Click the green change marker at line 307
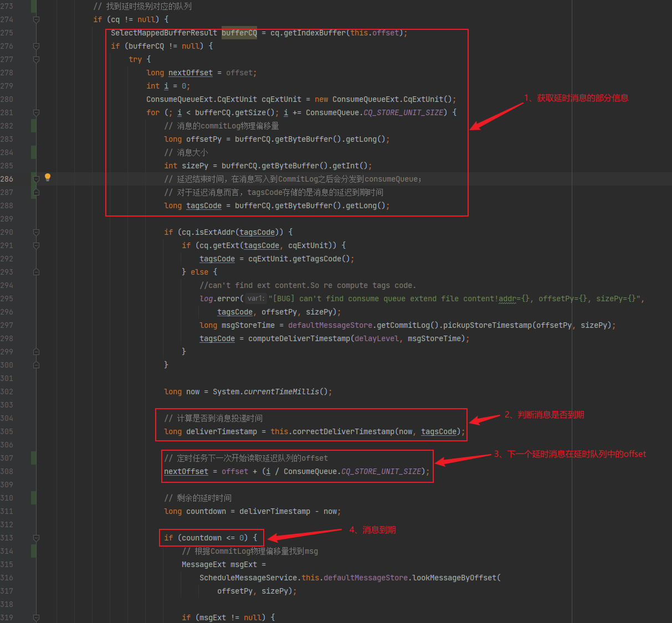 coord(34,458)
